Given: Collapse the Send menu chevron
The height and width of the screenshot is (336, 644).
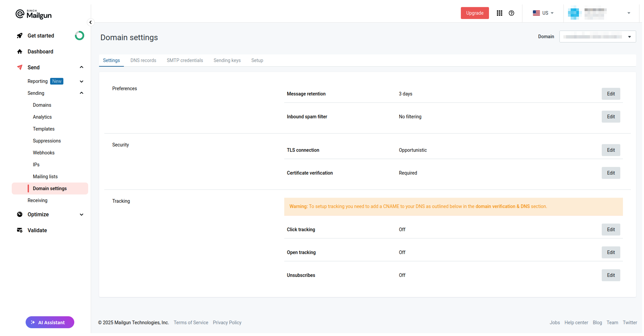Looking at the screenshot, I should [82, 68].
